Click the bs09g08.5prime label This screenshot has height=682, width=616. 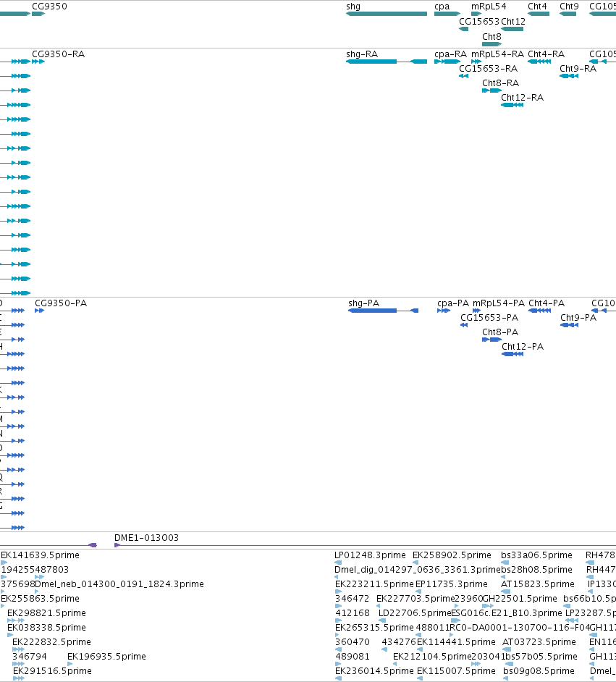(x=539, y=670)
